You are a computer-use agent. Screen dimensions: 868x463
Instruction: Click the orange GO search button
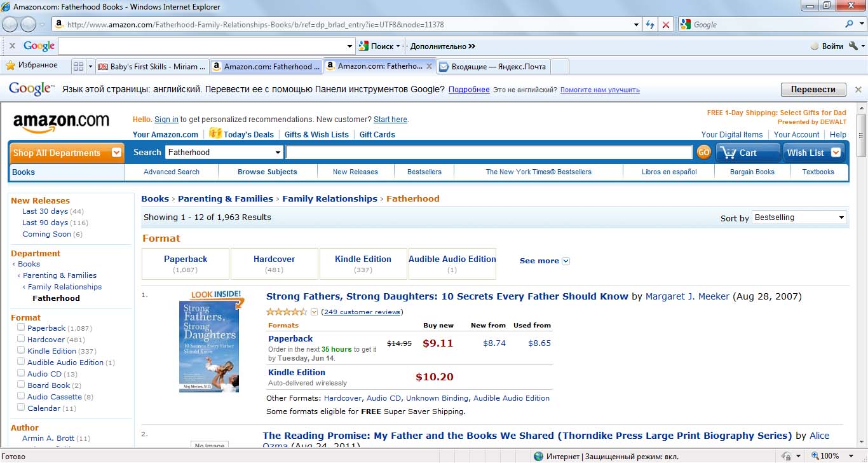click(703, 152)
